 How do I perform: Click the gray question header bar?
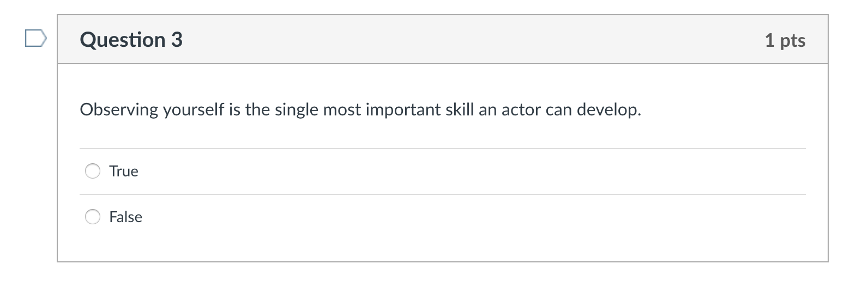(x=443, y=40)
